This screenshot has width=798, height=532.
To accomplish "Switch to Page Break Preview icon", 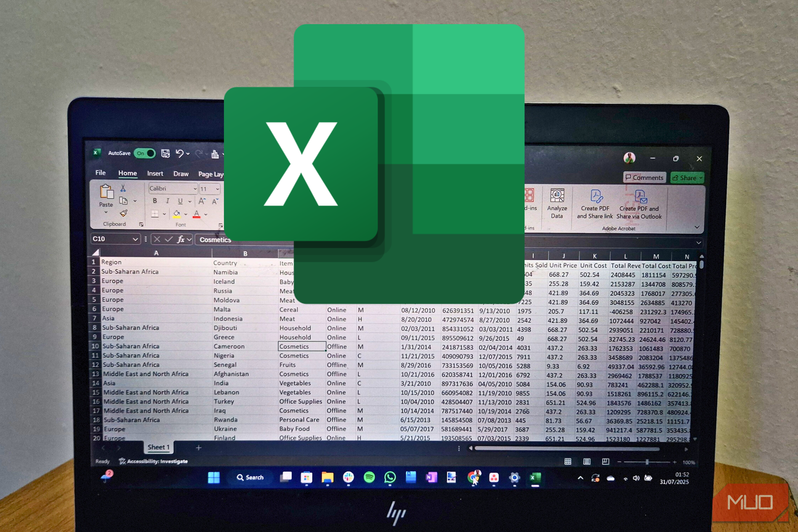I will click(x=605, y=462).
